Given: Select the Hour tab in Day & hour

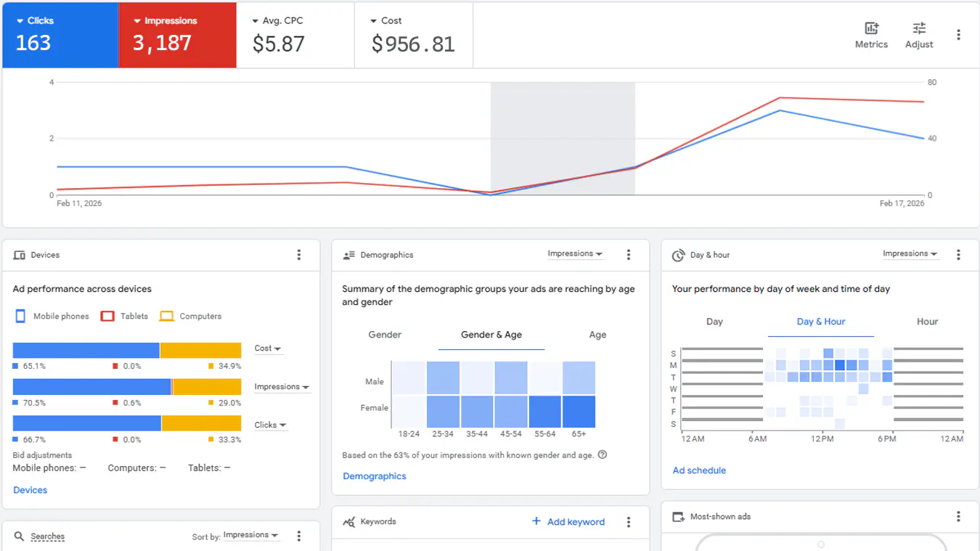Looking at the screenshot, I should point(927,322).
